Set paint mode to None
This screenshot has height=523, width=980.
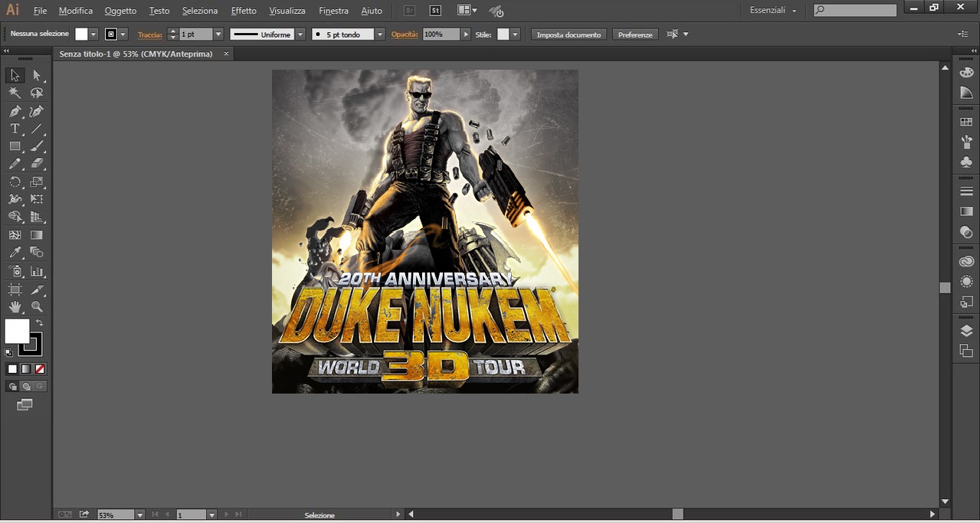pyautogui.click(x=40, y=369)
